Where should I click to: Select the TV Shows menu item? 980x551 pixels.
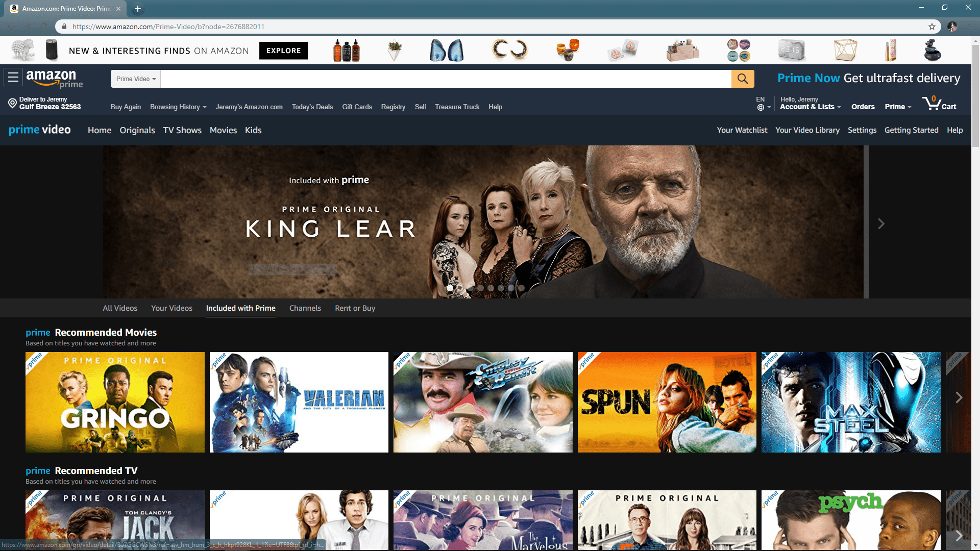click(182, 130)
